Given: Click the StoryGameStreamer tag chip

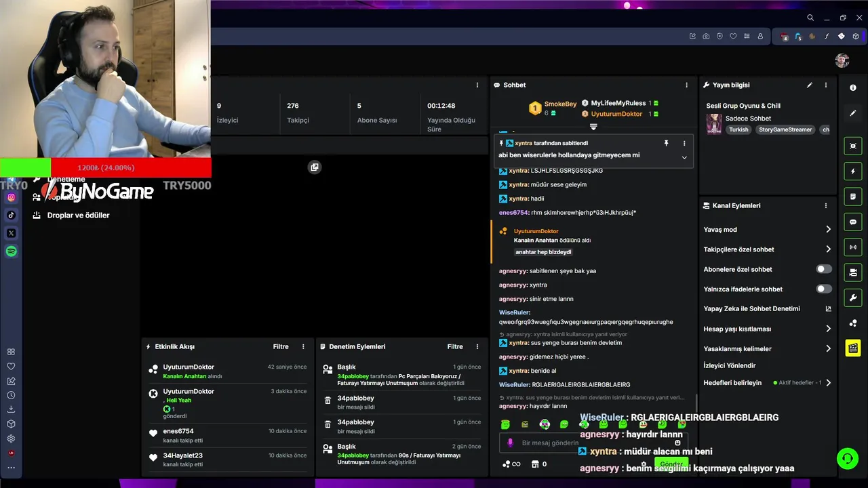Looking at the screenshot, I should pyautogui.click(x=785, y=130).
